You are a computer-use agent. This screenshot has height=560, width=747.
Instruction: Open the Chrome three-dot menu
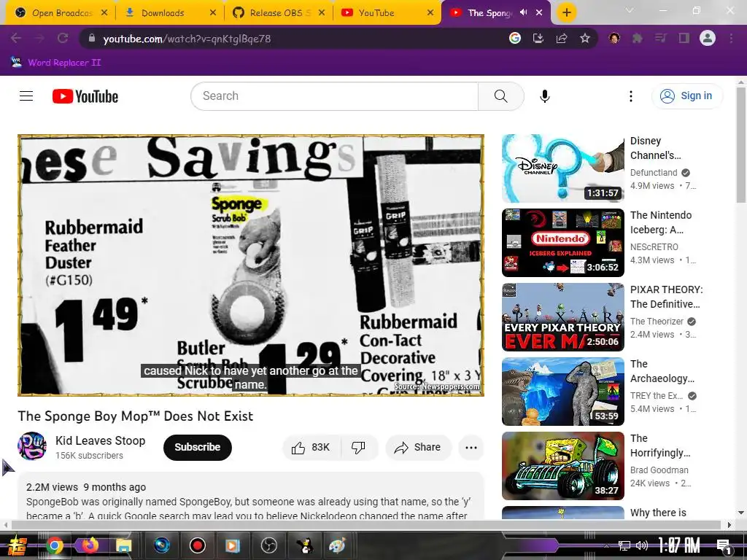(731, 39)
